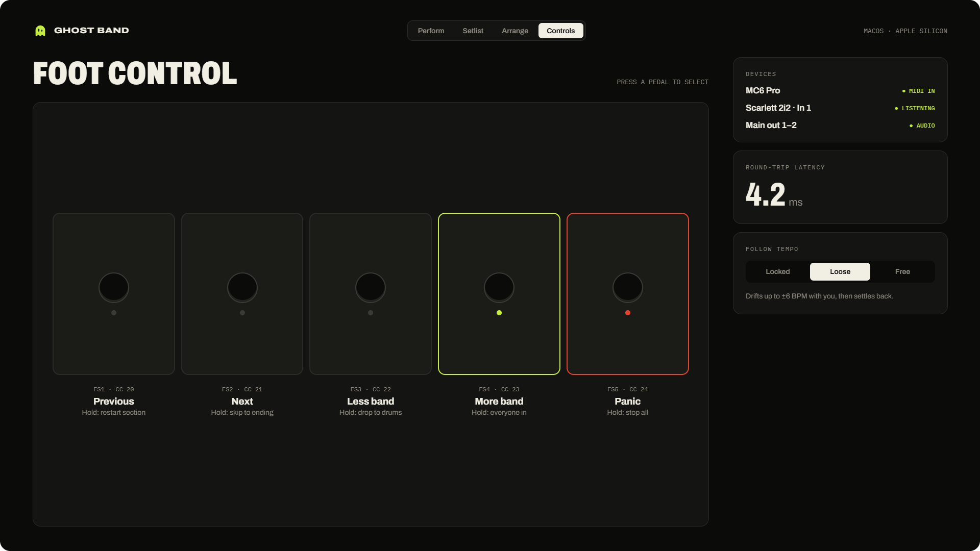Select the FS3 Less band pedal card
Screen dimensions: 980x551
[x=371, y=294]
